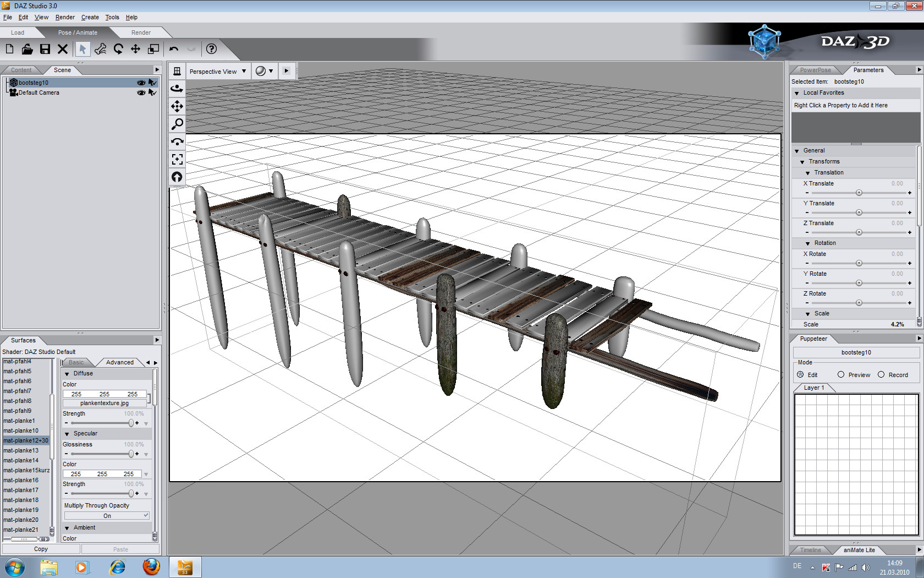This screenshot has height=578, width=924.
Task: Collapse the Ambient section
Action: (67, 528)
